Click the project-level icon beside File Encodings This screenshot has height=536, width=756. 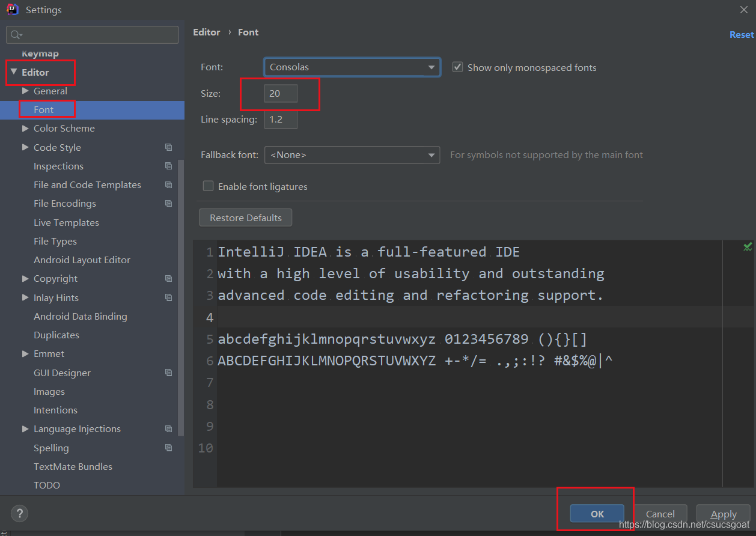(168, 203)
